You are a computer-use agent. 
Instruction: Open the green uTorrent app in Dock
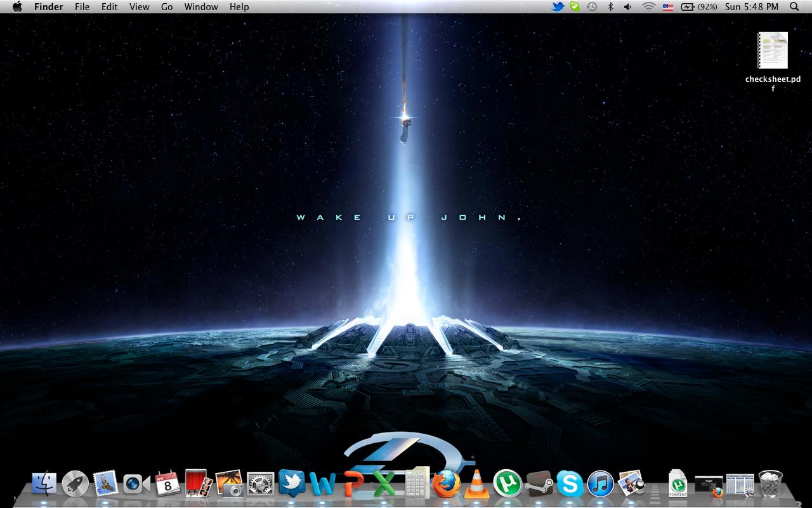click(x=507, y=484)
